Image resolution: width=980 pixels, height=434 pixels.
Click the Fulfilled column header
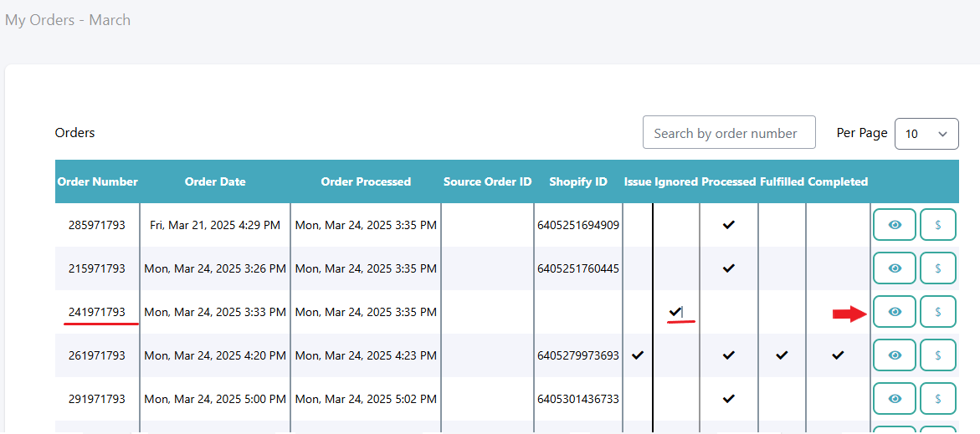tap(782, 181)
